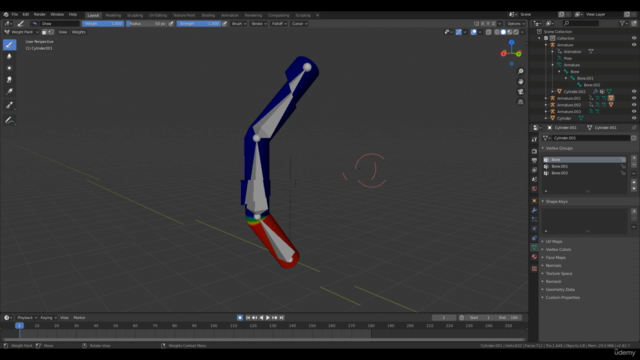The width and height of the screenshot is (640, 360).
Task: Toggle strength pressure sensitivity button
Action: pos(224,24)
